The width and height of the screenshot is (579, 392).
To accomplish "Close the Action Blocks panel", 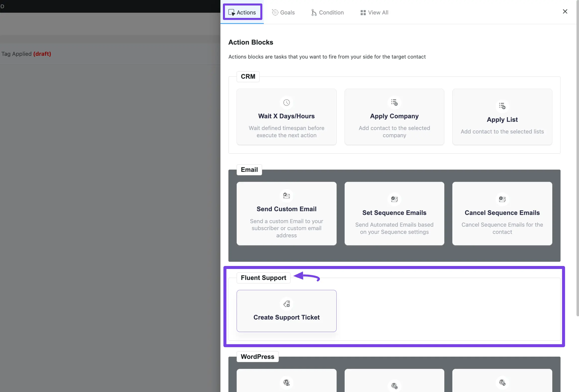I will 565,11.
